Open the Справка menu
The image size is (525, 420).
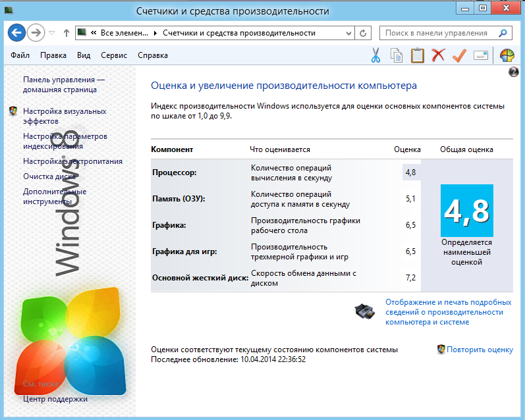click(x=153, y=55)
